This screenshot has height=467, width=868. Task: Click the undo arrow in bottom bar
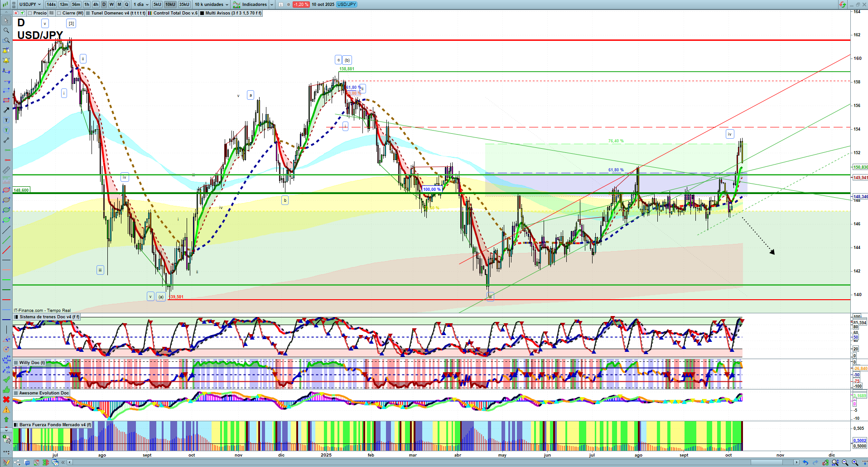[805, 462]
